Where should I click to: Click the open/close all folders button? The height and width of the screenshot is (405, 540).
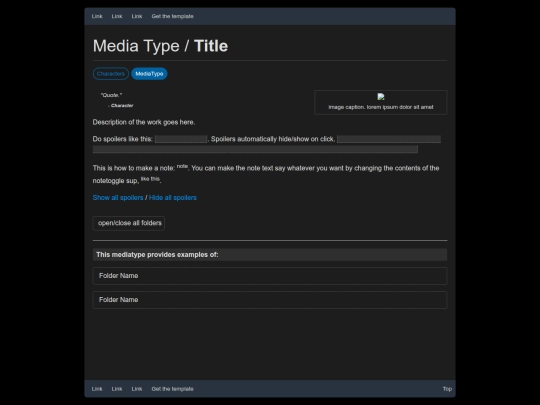[x=129, y=223]
